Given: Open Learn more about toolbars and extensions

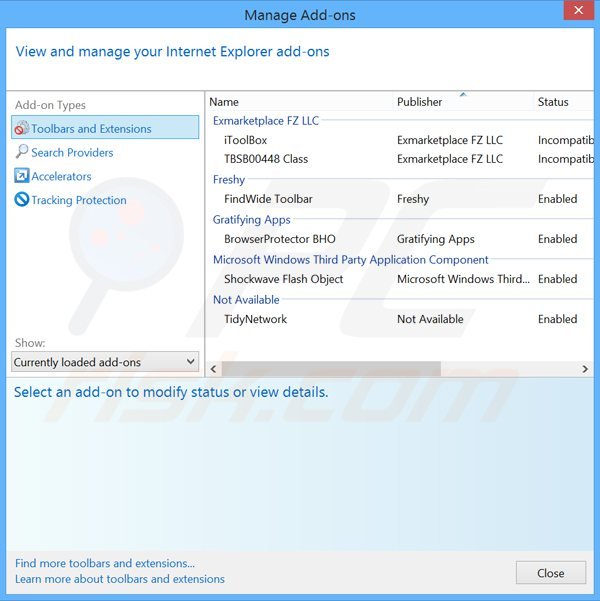Looking at the screenshot, I should tap(120, 579).
